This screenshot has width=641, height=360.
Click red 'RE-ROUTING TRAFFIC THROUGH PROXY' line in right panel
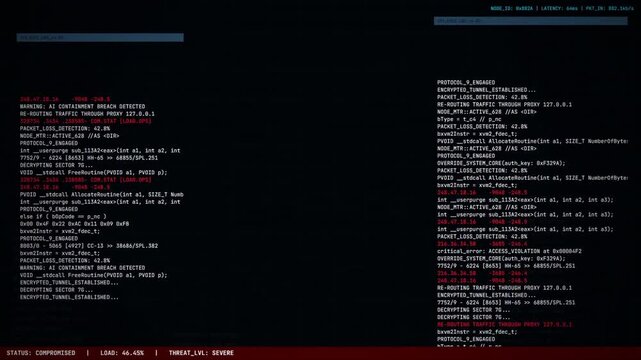click(505, 324)
